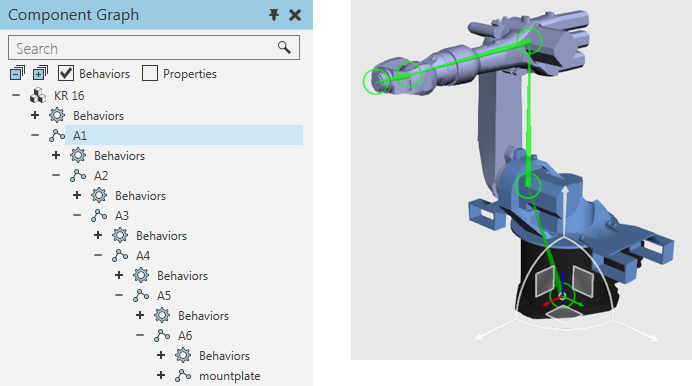Collapse the A2 tree node

tap(56, 175)
